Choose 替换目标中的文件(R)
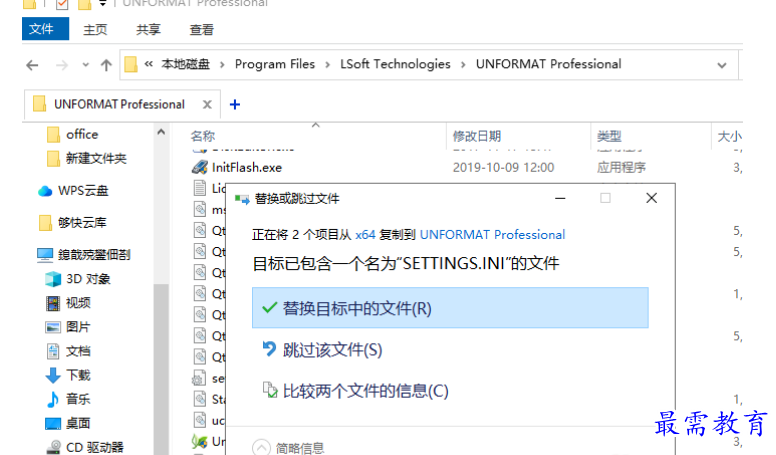 (x=450, y=308)
